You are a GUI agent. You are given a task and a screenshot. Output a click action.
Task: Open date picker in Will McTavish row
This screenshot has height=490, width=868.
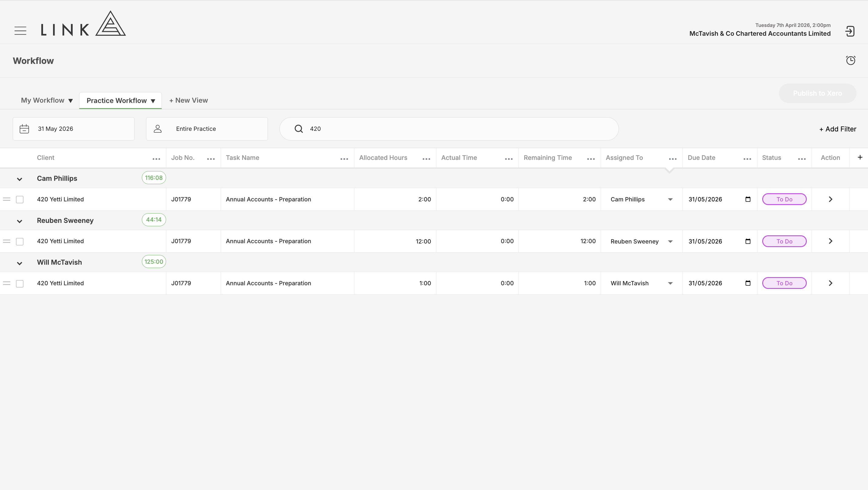tap(748, 283)
